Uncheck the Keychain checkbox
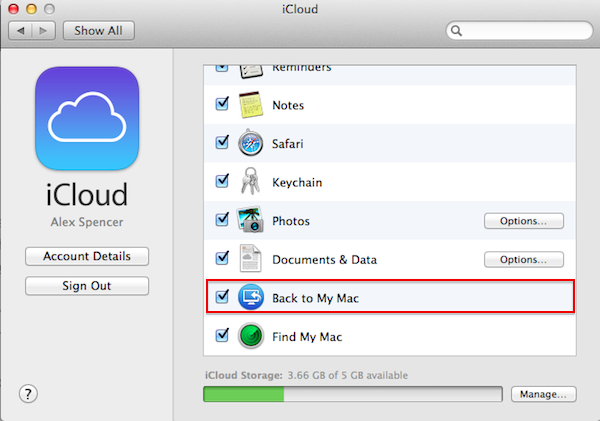600x421 pixels. point(222,181)
